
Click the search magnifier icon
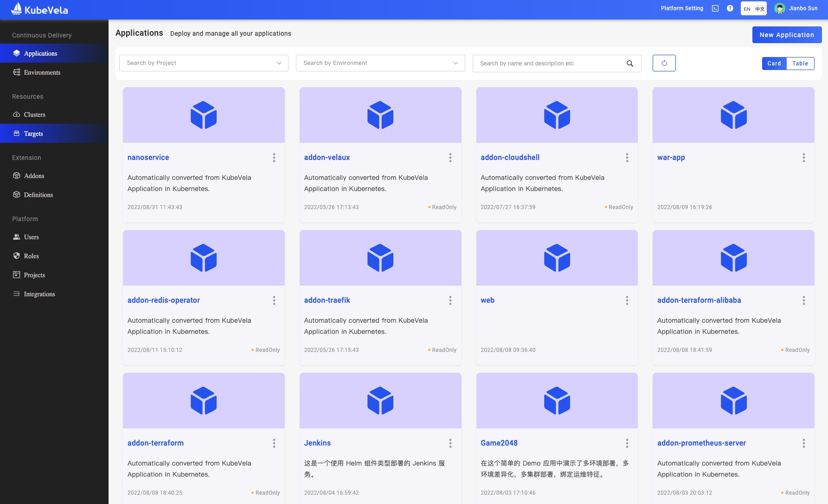pos(630,64)
